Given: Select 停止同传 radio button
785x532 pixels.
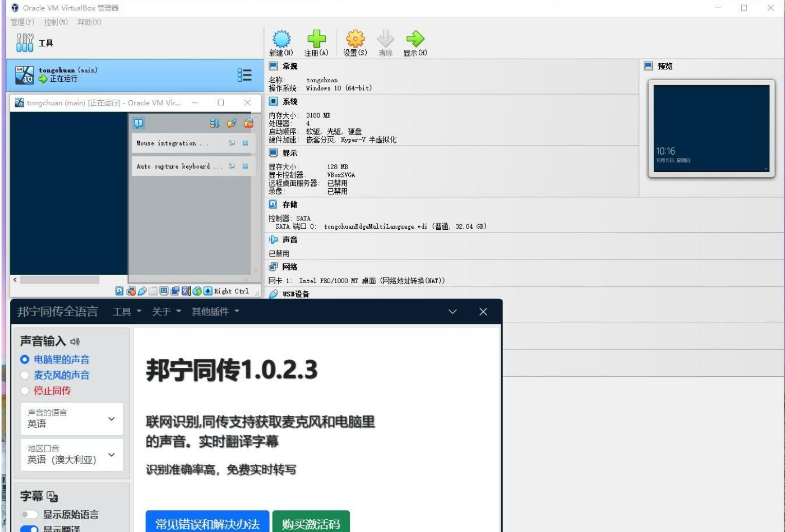Looking at the screenshot, I should click(24, 391).
